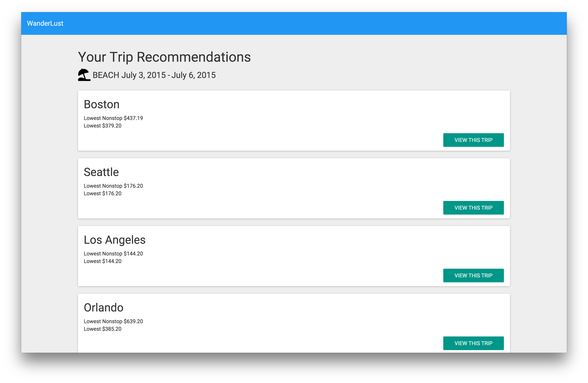View the Boston trip

pyautogui.click(x=473, y=140)
